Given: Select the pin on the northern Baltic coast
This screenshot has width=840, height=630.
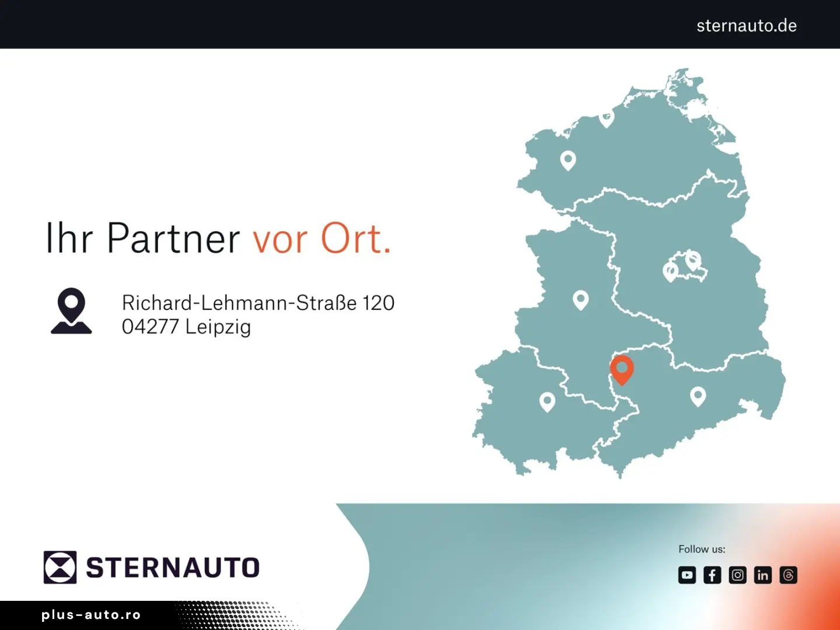Looking at the screenshot, I should coord(607,118).
